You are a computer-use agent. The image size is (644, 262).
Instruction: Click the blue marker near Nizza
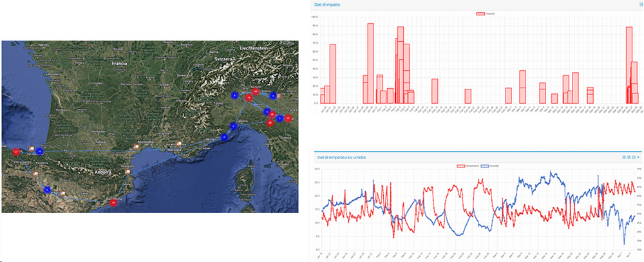point(224,136)
